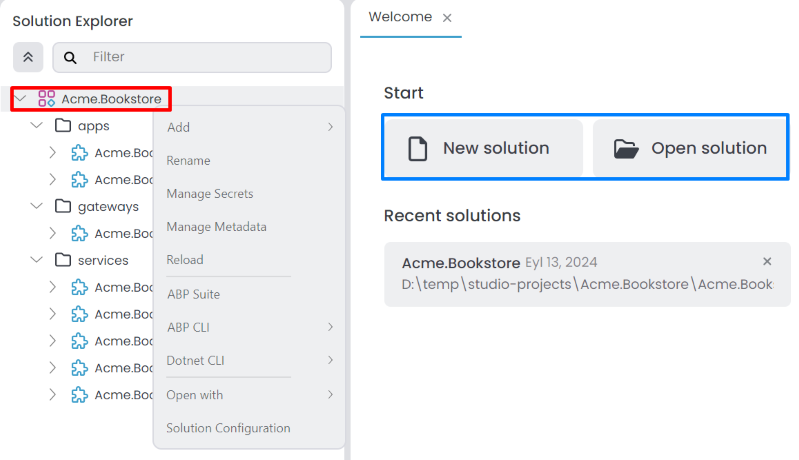Image resolution: width=799 pixels, height=460 pixels.
Task: Click the open folder icon on Open solution
Action: pos(626,149)
